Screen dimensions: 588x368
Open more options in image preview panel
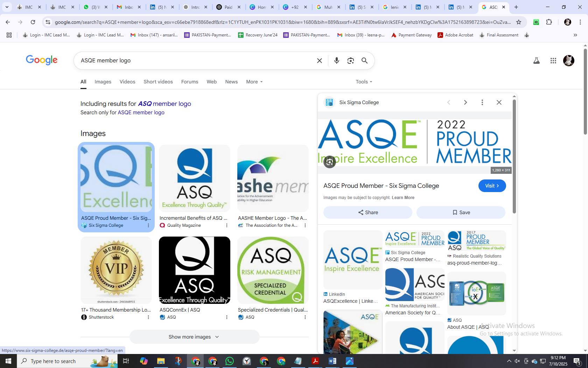[x=482, y=102]
